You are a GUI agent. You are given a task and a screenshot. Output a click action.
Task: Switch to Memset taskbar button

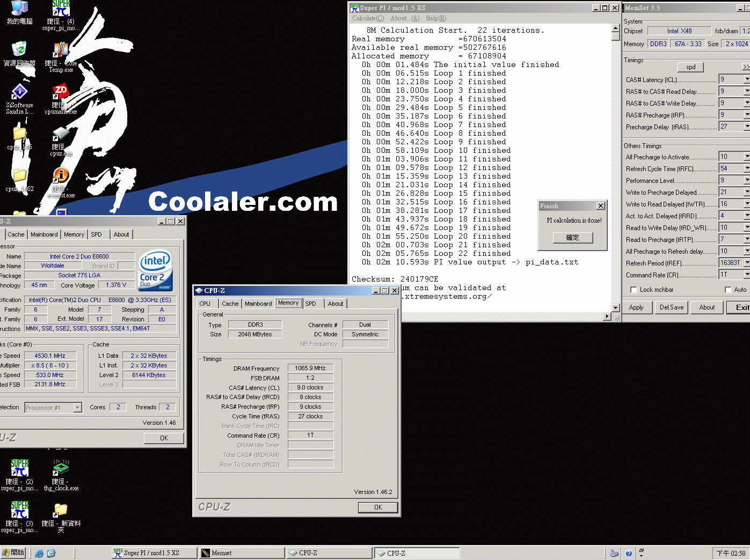tap(242, 553)
